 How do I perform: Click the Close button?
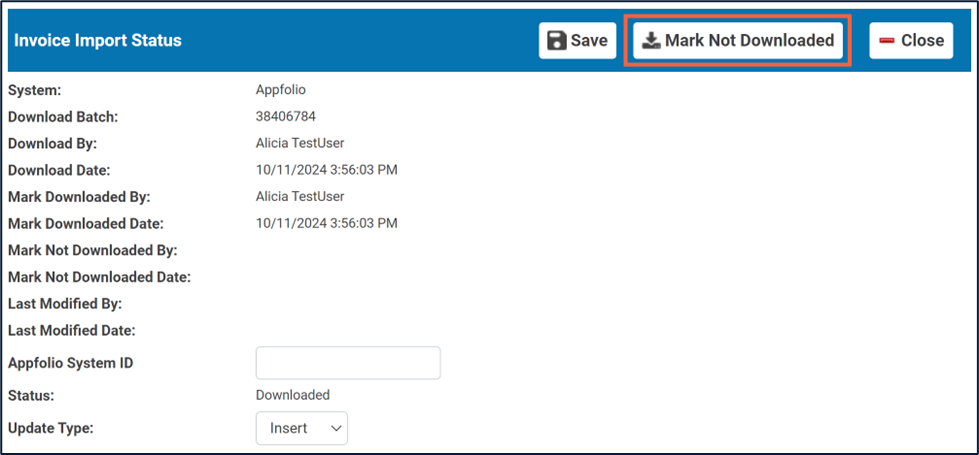click(x=911, y=41)
